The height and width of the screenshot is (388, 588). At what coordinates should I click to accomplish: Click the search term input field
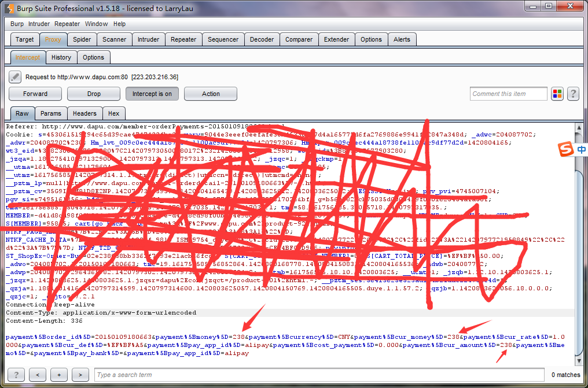pos(319,375)
